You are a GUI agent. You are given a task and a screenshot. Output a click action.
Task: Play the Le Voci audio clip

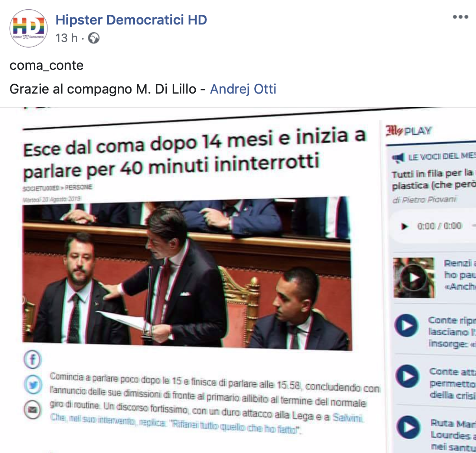[404, 226]
